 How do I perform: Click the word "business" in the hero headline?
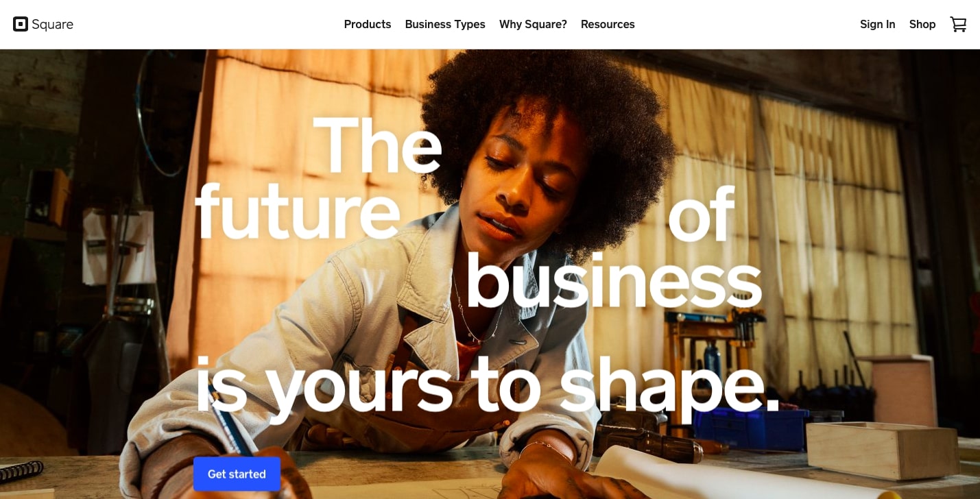point(613,280)
